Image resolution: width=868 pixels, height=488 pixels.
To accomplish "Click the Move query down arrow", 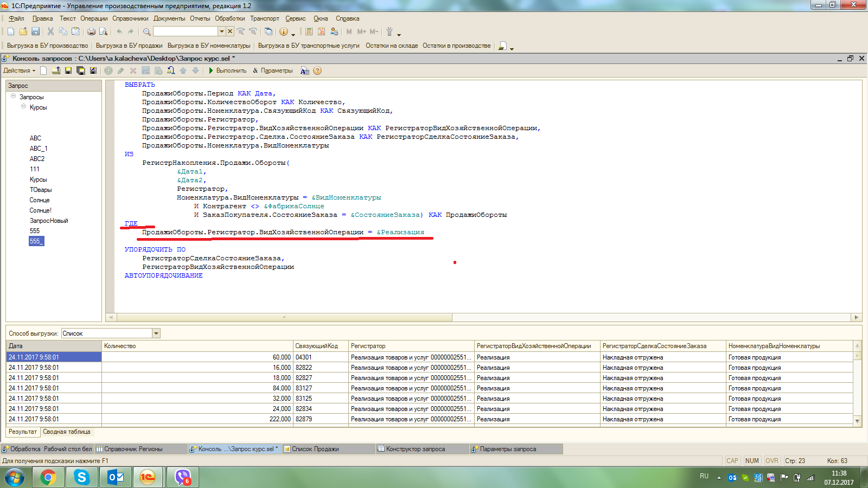I will (x=195, y=70).
